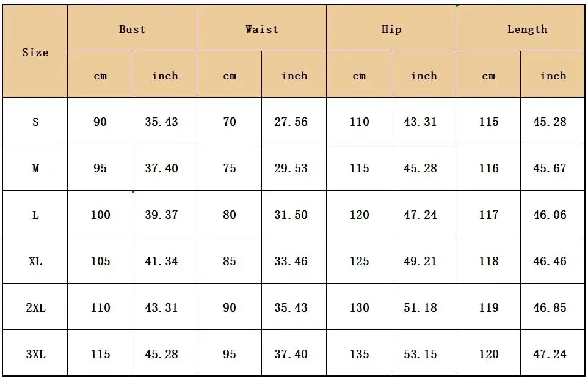Click the Hip header cell
Image resolution: width=588 pixels, height=379 pixels.
coord(391,28)
